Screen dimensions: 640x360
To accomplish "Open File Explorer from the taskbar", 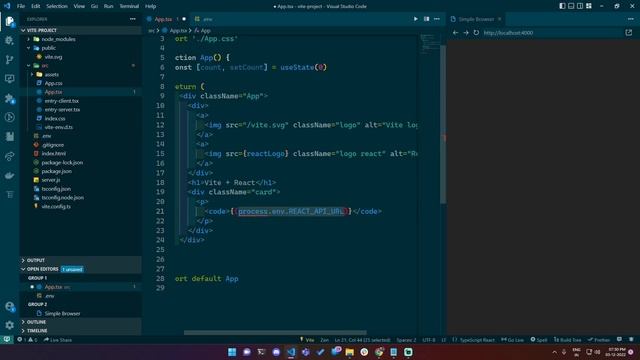I will (349, 352).
